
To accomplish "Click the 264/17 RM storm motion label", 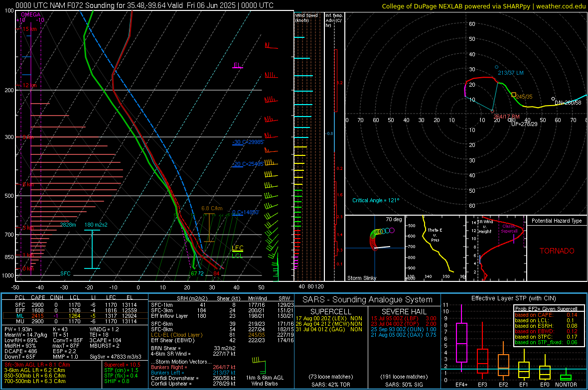I will coord(507,117).
